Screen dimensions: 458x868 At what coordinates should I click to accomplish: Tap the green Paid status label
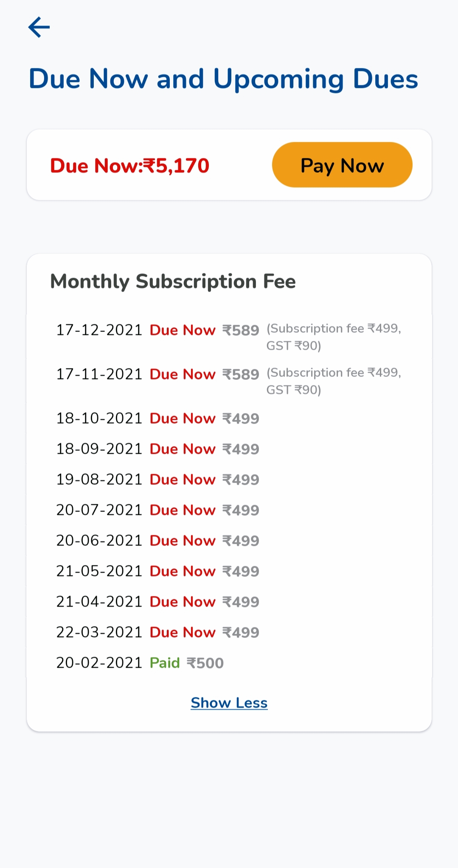point(165,663)
